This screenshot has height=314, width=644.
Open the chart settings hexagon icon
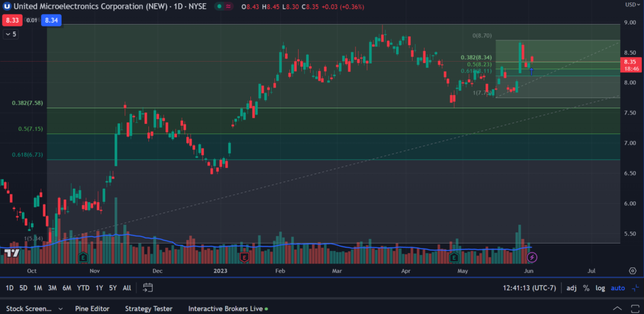(633, 271)
